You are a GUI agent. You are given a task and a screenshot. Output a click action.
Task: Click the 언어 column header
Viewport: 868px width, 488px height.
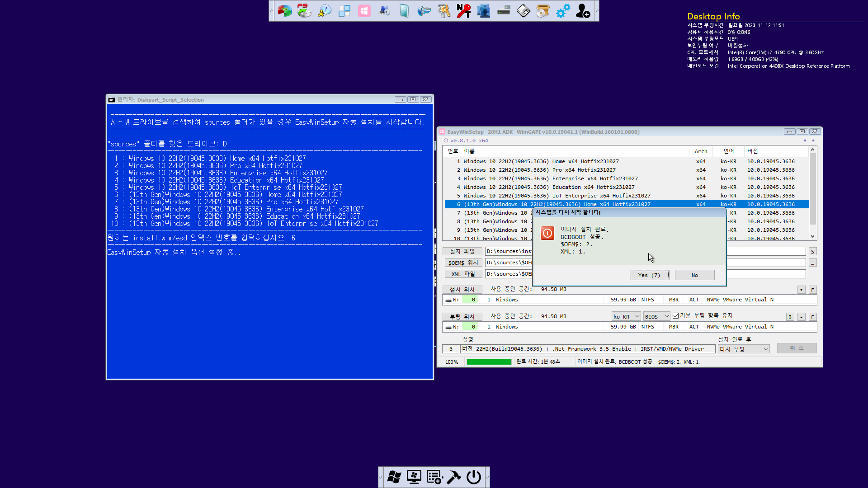click(728, 151)
